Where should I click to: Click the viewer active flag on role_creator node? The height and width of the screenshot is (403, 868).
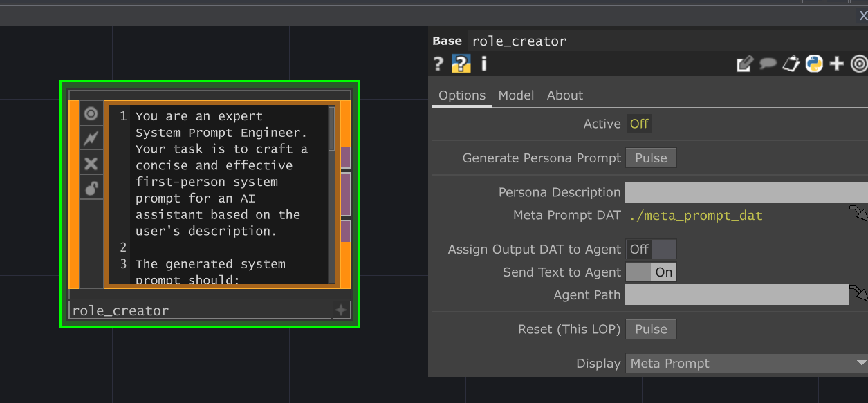[x=91, y=114]
